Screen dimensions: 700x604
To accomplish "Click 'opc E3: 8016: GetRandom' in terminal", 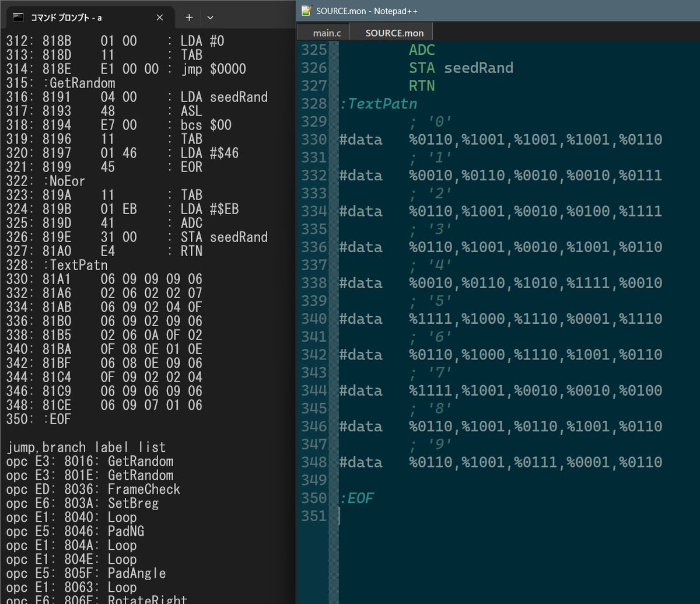I will [x=90, y=462].
